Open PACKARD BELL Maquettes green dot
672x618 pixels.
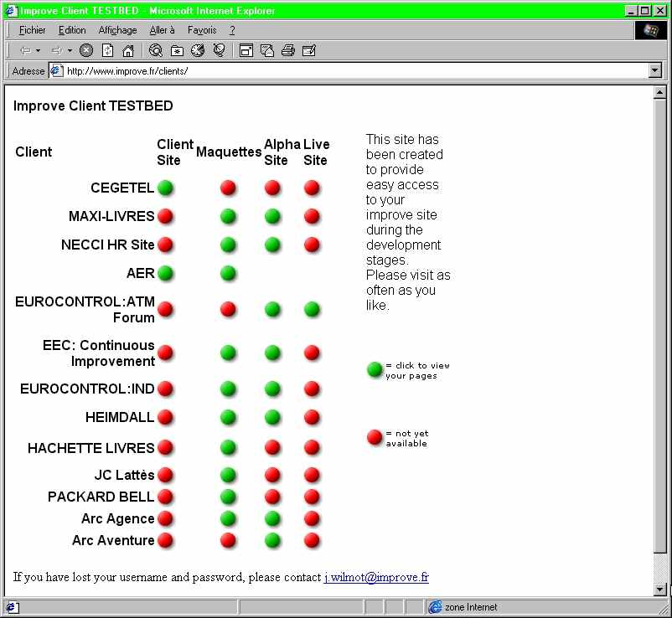pos(228,497)
